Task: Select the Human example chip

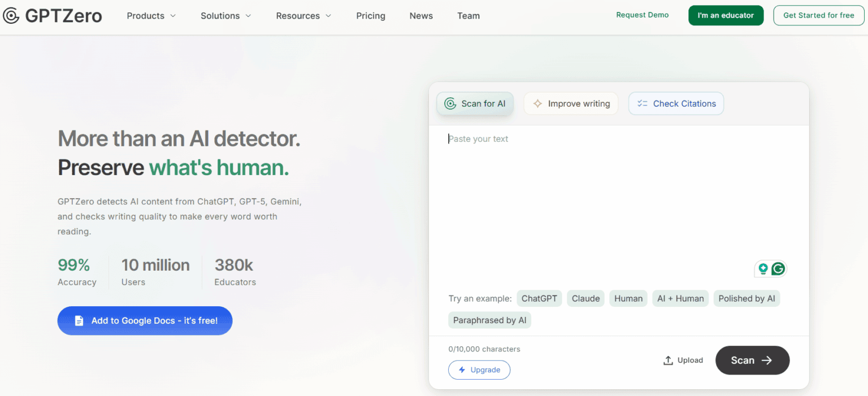Action: (x=628, y=298)
